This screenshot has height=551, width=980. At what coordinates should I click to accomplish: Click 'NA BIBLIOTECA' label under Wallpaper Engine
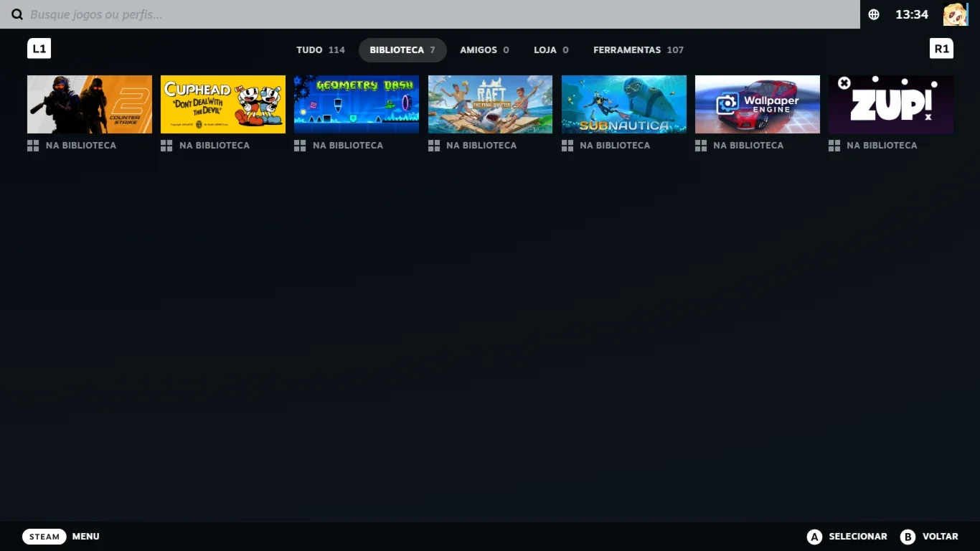coord(748,146)
